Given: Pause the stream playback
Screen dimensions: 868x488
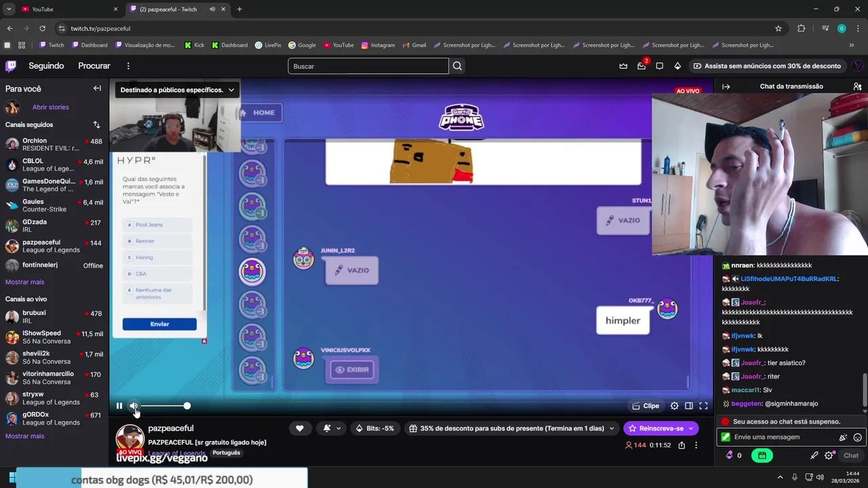Looking at the screenshot, I should point(119,406).
